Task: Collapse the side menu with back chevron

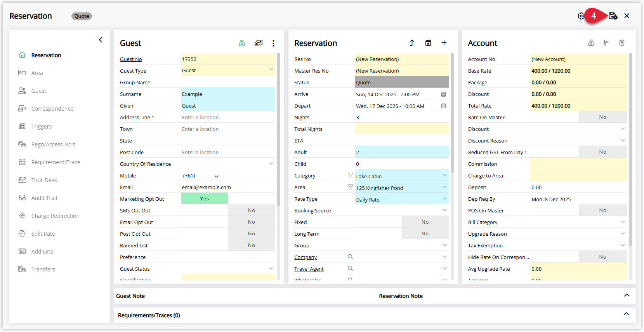Action: [101, 40]
